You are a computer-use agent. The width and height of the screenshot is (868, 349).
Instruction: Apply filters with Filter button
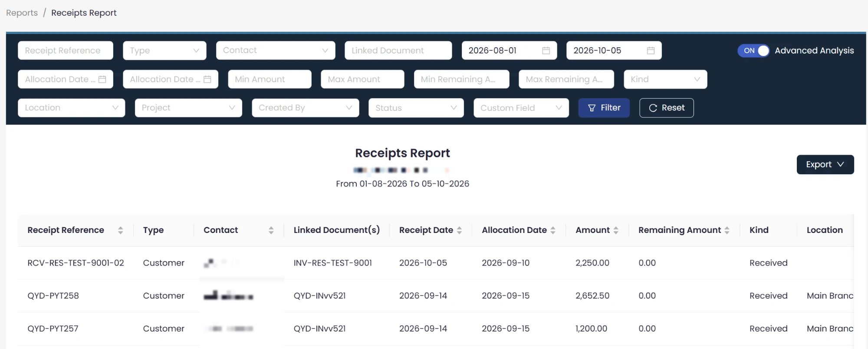(604, 108)
